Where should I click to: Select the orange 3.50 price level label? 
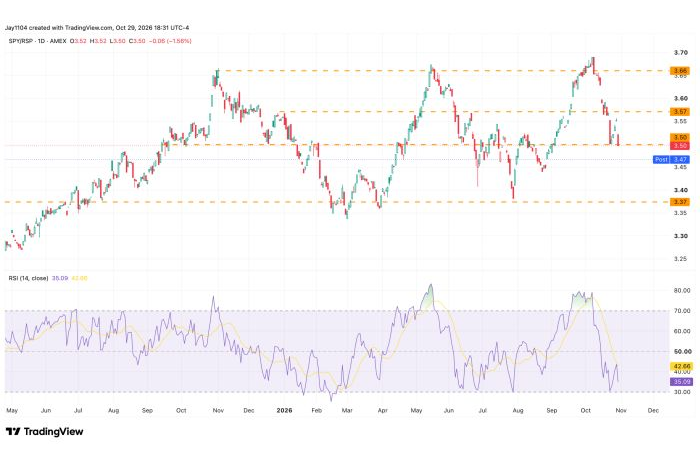pyautogui.click(x=680, y=138)
